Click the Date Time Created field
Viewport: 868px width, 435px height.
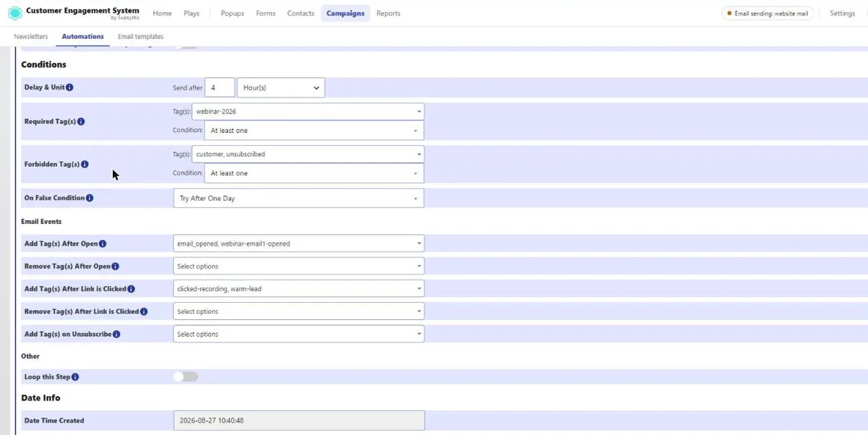pyautogui.click(x=299, y=421)
